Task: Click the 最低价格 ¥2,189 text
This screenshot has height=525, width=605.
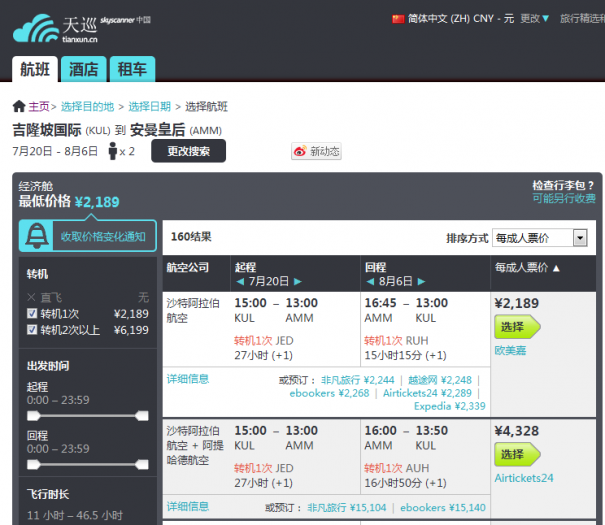Action: click(x=69, y=201)
